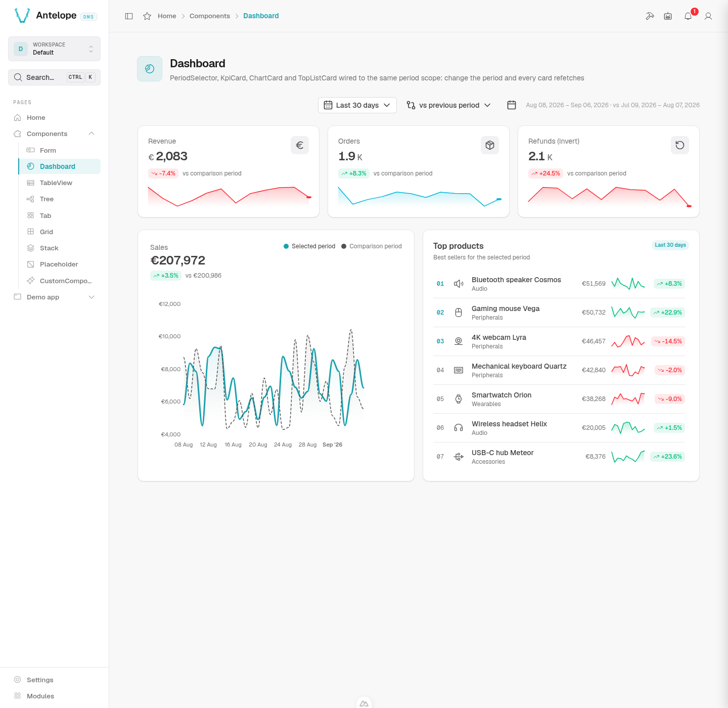Click the Home breadcrumb link
This screenshot has height=708, width=728.
167,16
